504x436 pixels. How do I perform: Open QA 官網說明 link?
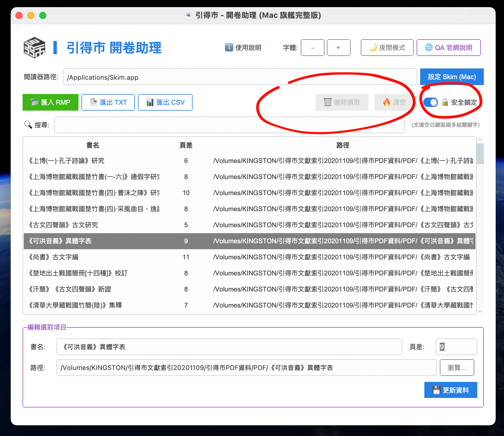pyautogui.click(x=448, y=48)
